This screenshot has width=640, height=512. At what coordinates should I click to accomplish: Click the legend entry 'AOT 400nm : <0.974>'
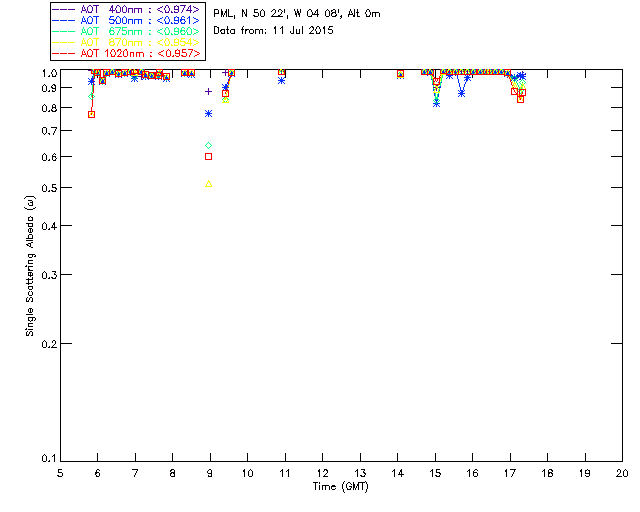tap(126, 9)
